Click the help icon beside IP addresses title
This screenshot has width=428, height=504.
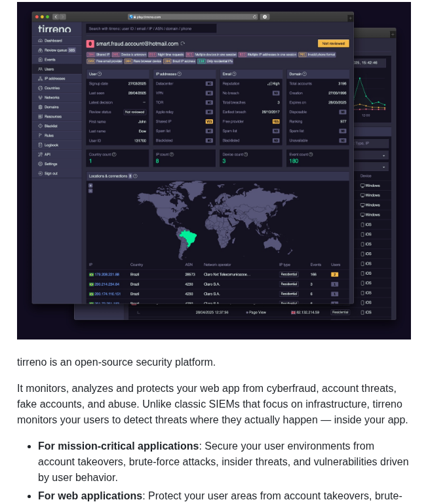(x=180, y=74)
